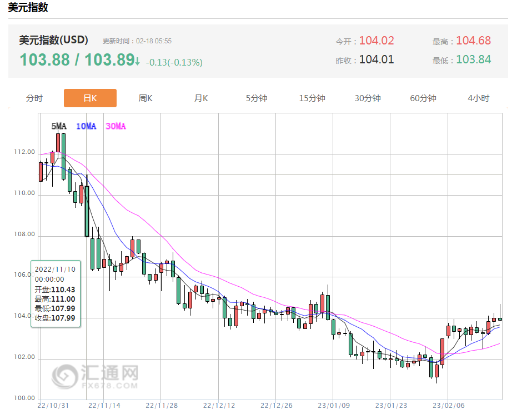532x414 pixels.
Task: Open the 30分钟 interval tab
Action: [x=368, y=98]
